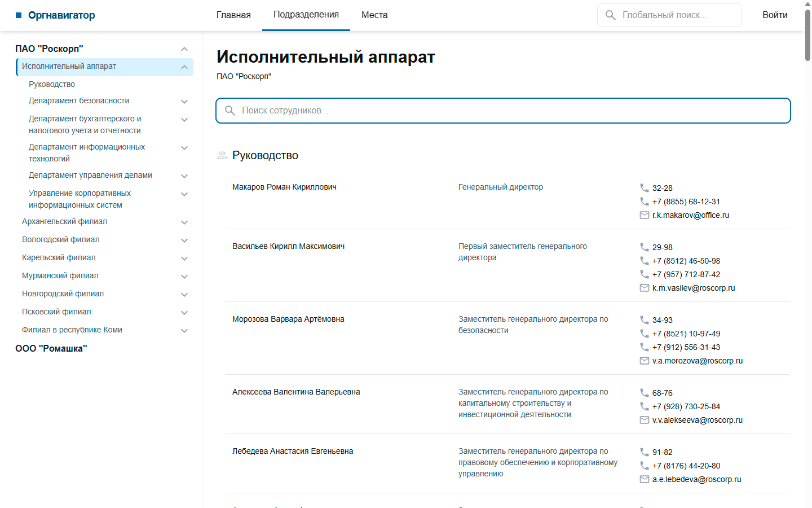Click phone icon beside +7 (957) 712-87-42
The height and width of the screenshot is (508, 812).
point(645,274)
